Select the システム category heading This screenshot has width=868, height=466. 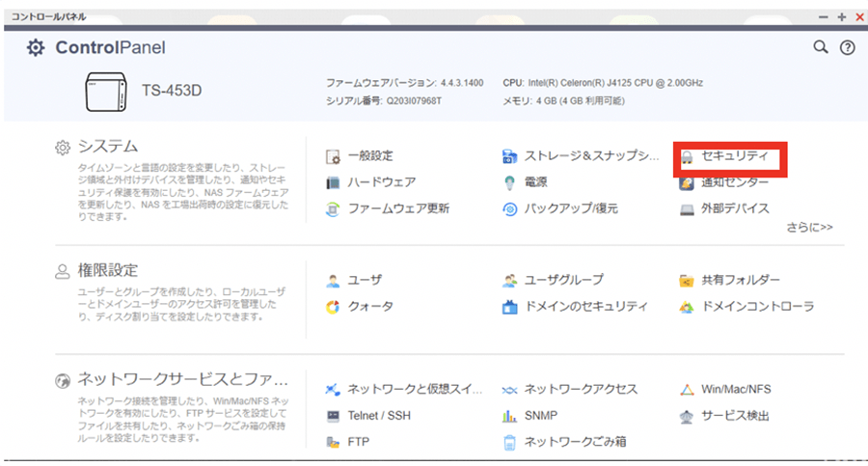(107, 147)
